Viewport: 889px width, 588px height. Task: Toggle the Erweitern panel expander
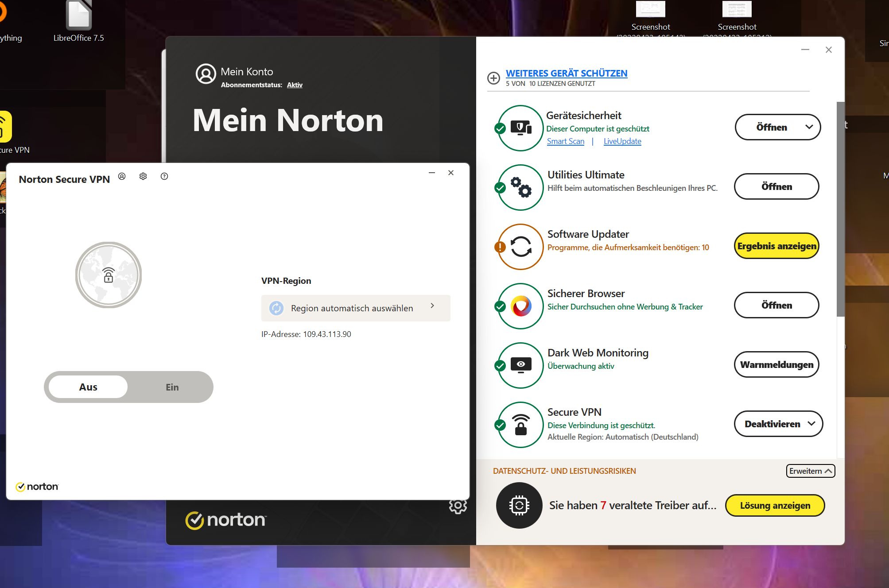(811, 471)
